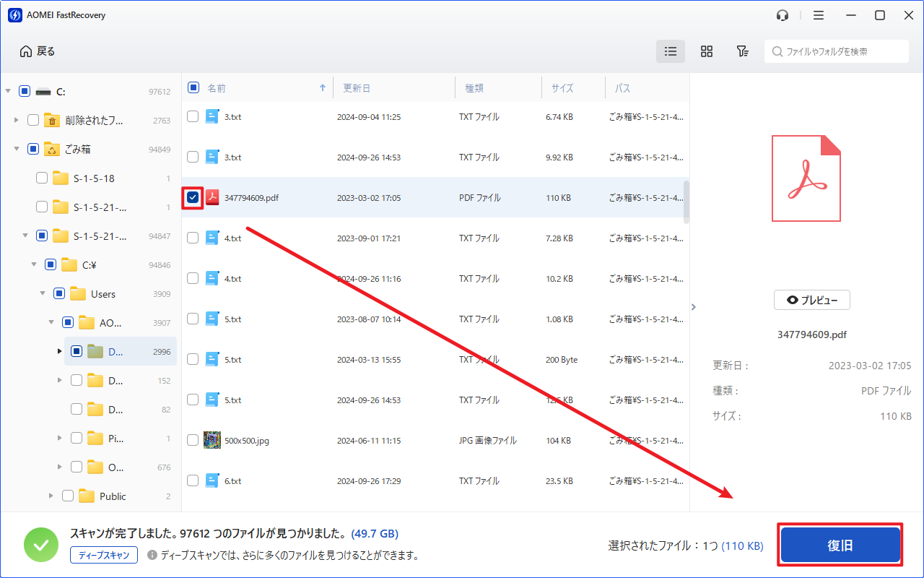Click the PDF icon of 347794609.pdf row
This screenshot has width=924, height=578.
click(212, 197)
